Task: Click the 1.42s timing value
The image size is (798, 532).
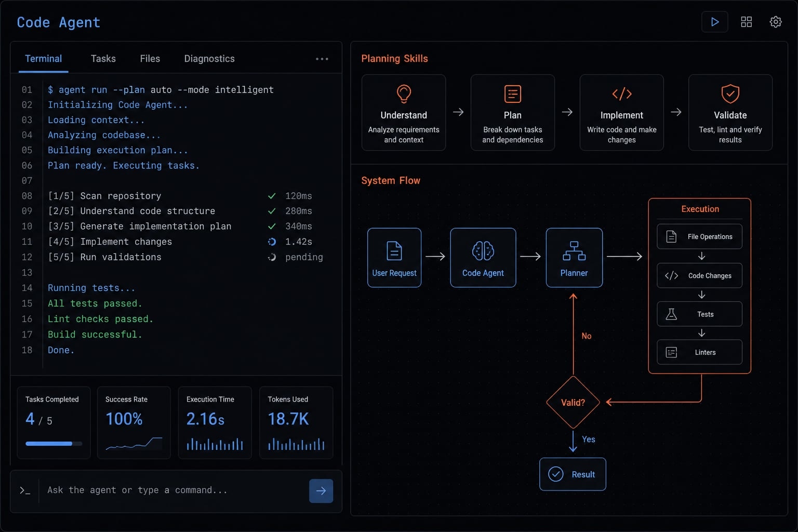Action: tap(299, 242)
